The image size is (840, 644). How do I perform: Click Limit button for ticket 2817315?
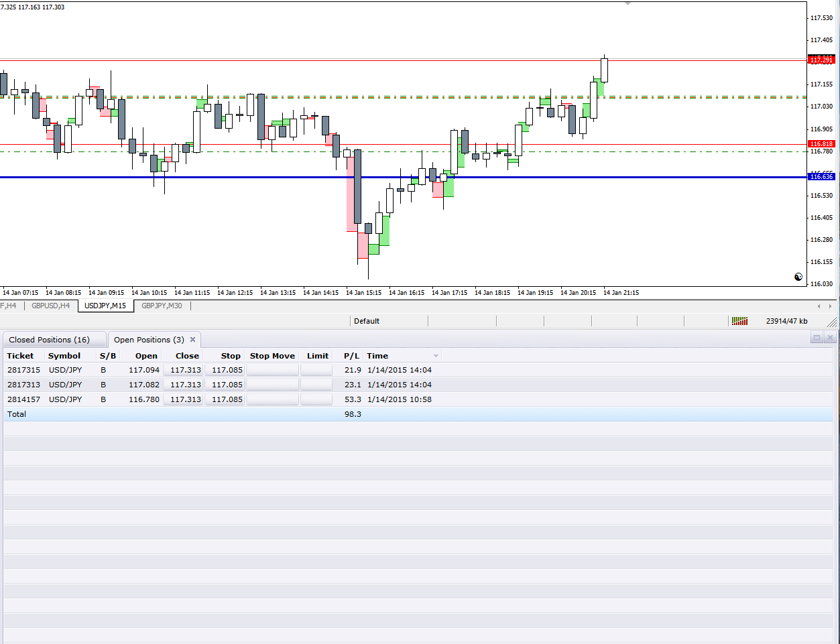tap(316, 370)
